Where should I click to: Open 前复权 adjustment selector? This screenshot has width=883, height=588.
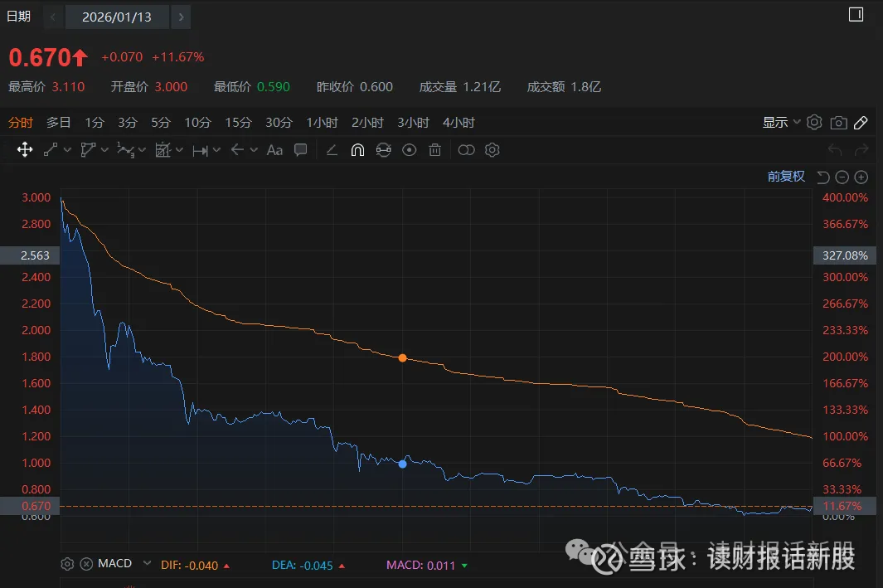pos(786,177)
